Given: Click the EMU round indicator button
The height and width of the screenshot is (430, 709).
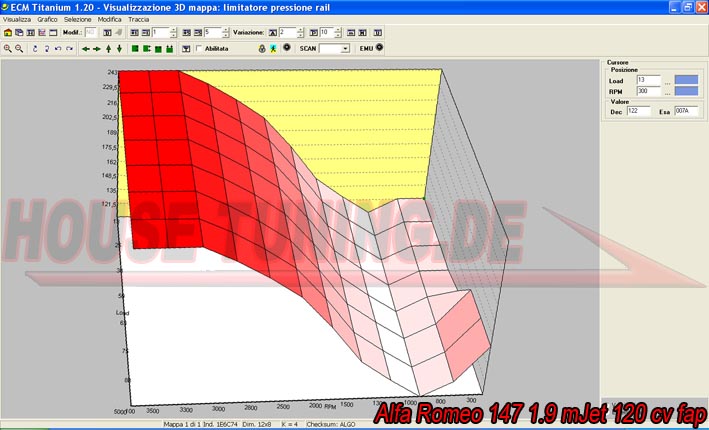Looking at the screenshot, I should (380, 47).
